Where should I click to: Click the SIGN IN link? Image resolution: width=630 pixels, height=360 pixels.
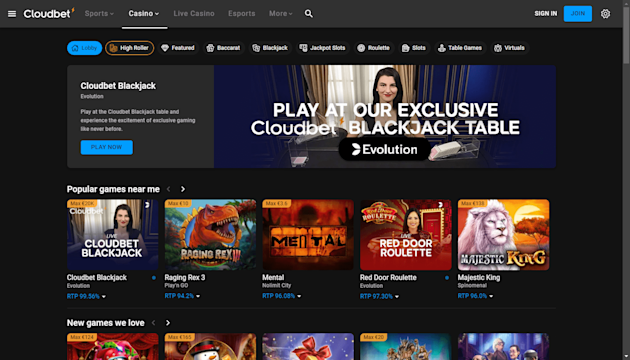pyautogui.click(x=546, y=14)
